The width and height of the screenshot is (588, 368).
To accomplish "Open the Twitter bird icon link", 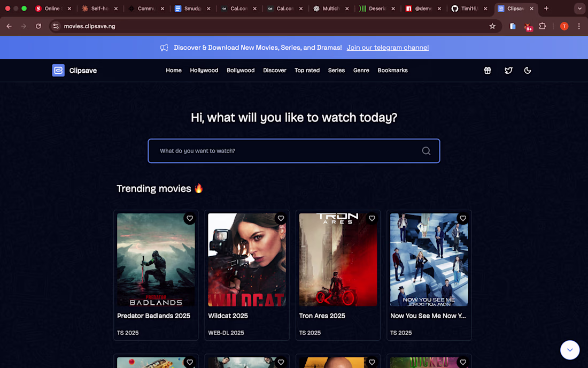I will coord(508,70).
